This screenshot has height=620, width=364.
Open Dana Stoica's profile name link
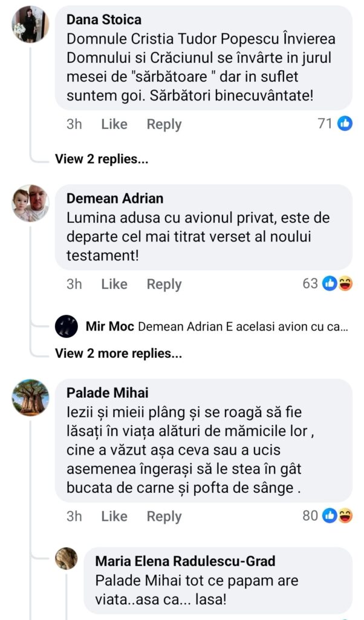click(104, 20)
